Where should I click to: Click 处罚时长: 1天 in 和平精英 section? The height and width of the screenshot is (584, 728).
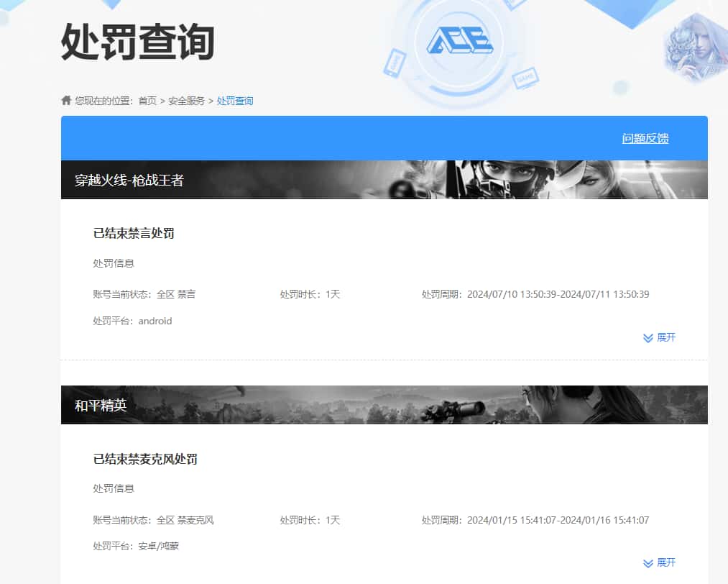coord(310,520)
